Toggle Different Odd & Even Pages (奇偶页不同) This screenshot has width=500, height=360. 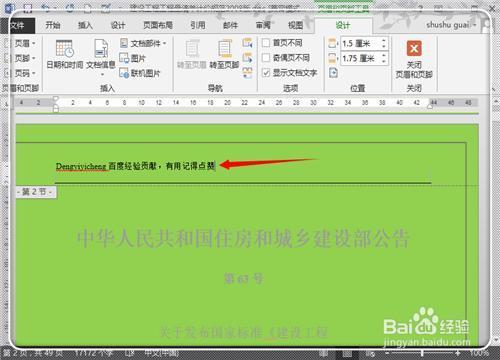266,58
